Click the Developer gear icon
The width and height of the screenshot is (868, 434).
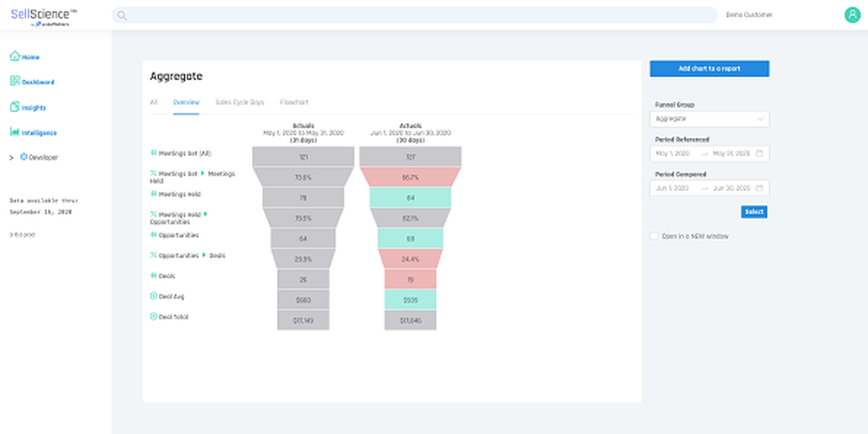(23, 157)
